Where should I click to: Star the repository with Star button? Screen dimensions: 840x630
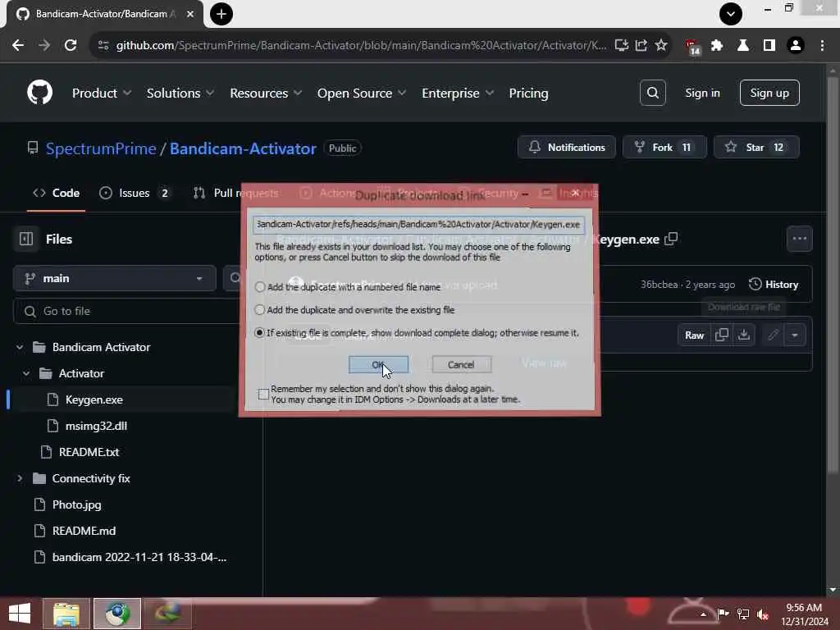[x=756, y=148]
